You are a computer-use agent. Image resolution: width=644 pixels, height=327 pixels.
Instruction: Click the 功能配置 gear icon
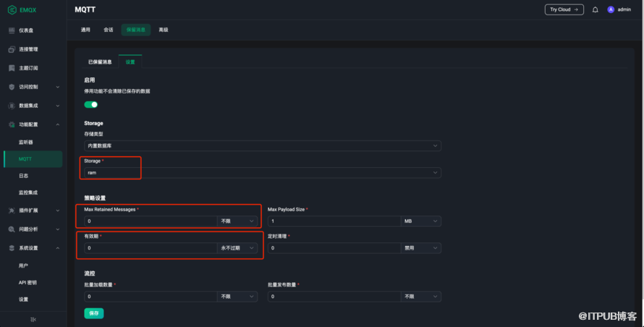click(x=12, y=124)
